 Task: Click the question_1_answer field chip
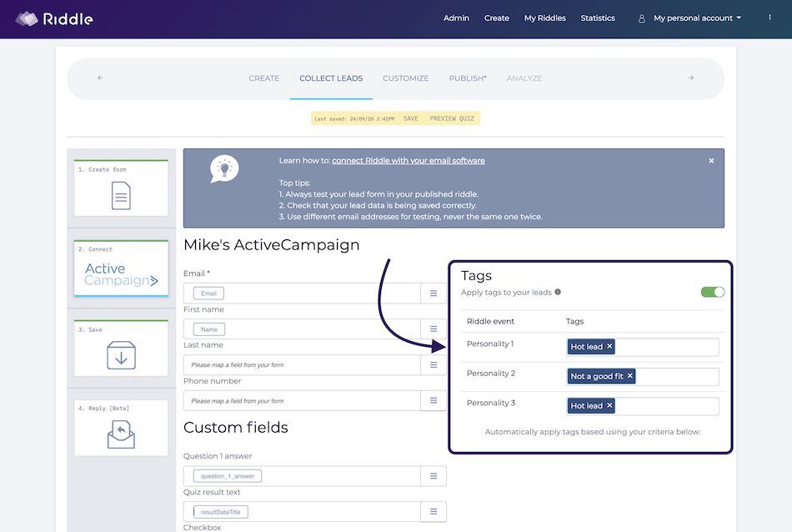(x=228, y=476)
